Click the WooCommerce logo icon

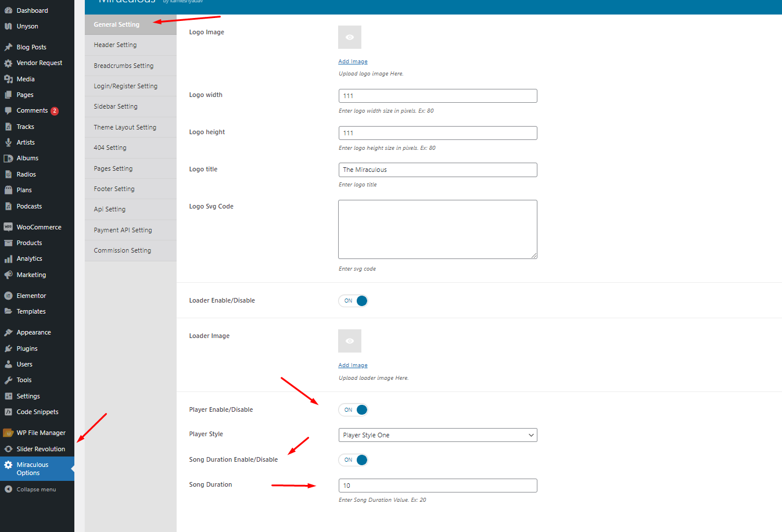point(8,227)
